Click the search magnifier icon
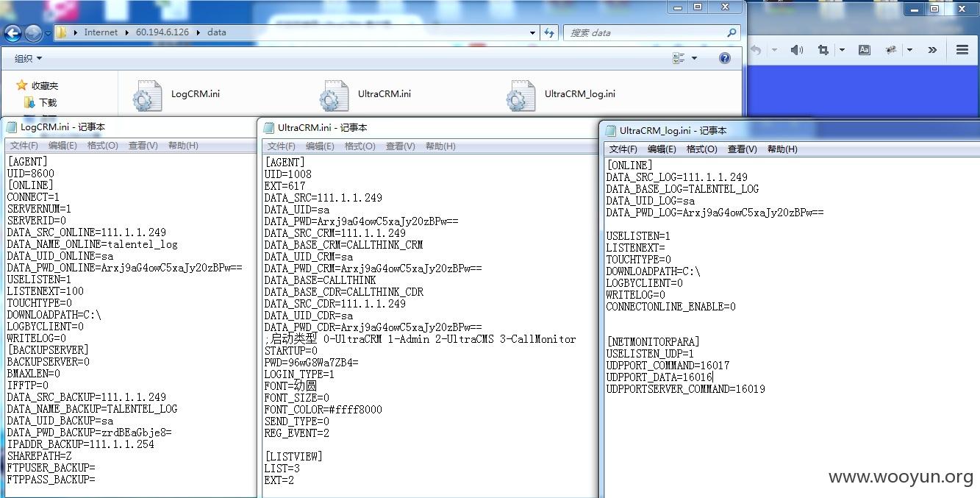Viewport: 980px width, 498px height. 732,32
